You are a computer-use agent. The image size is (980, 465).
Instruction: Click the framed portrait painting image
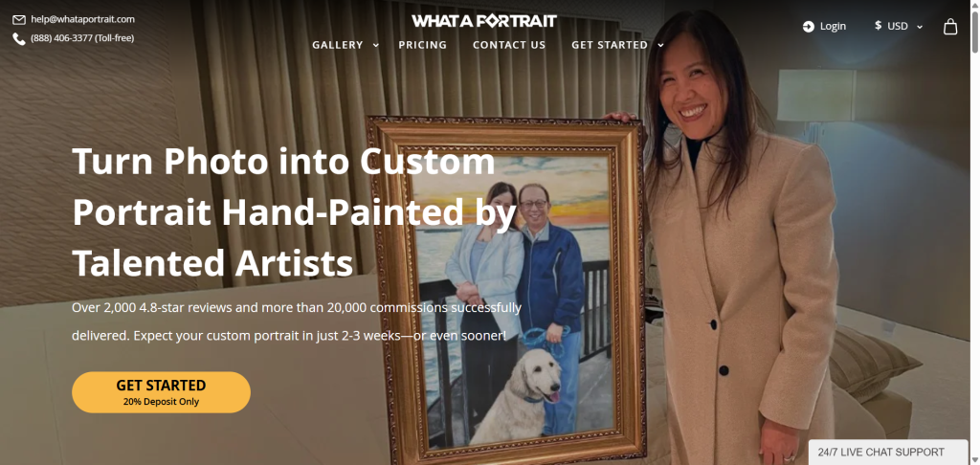tap(505, 289)
